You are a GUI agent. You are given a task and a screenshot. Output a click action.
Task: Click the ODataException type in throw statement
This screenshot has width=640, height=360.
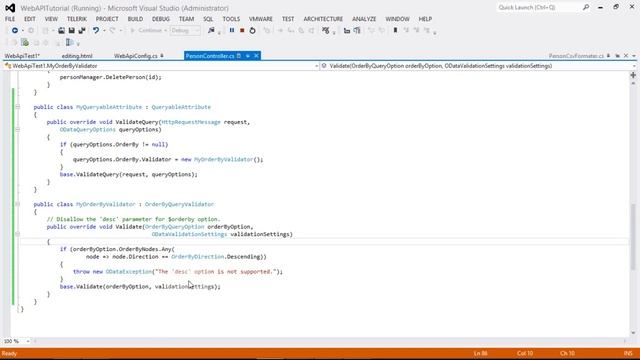click(x=129, y=271)
